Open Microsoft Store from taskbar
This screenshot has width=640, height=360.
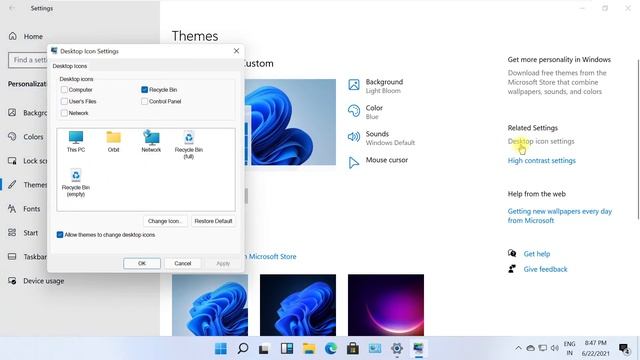353,349
